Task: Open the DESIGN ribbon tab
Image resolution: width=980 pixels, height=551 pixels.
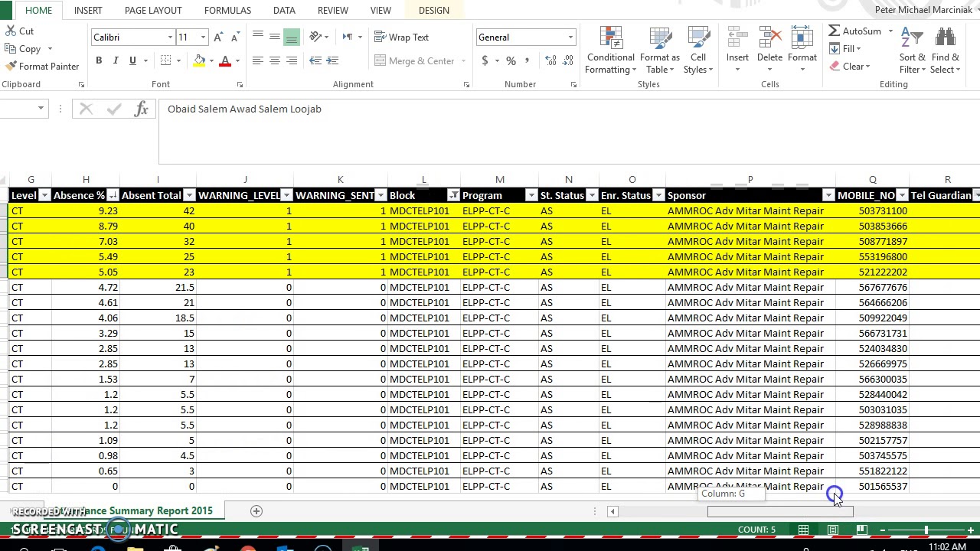Action: 434,10
